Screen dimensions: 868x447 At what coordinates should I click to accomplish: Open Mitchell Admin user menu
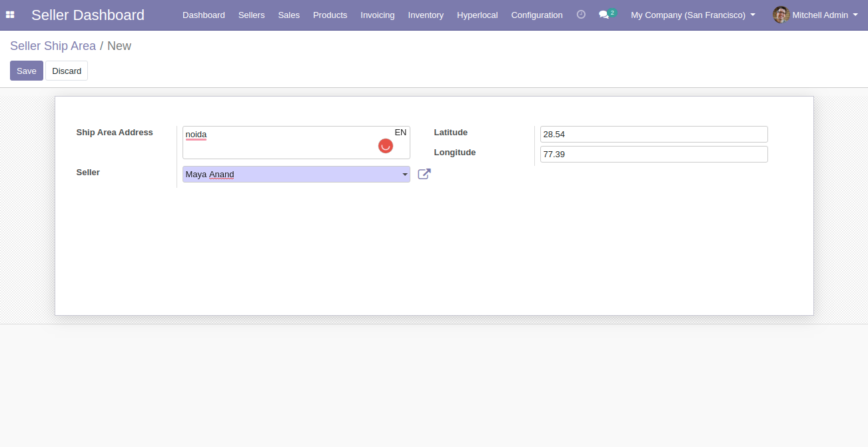[x=815, y=15]
